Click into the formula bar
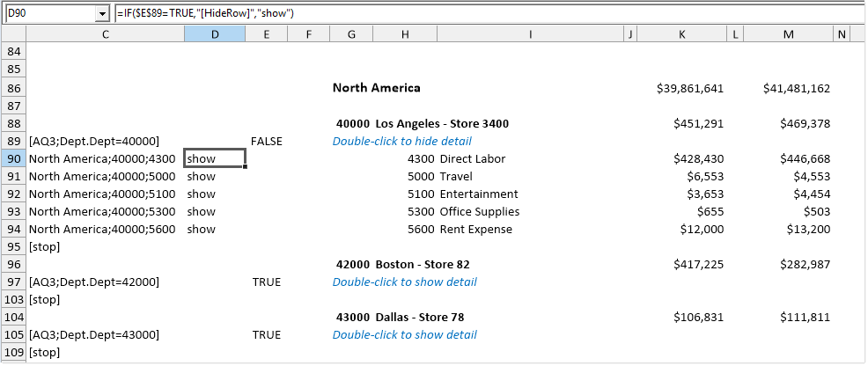Image resolution: width=868 pixels, height=366 pixels. 484,14
